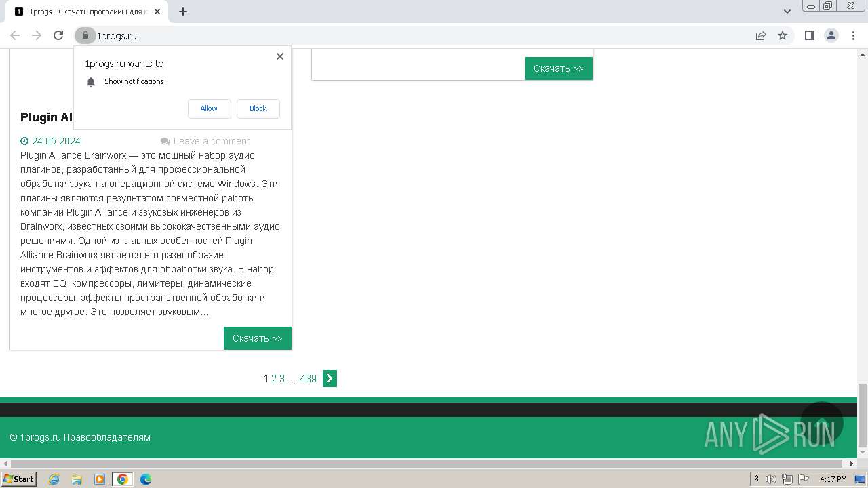Click the address bar URL
The height and width of the screenshot is (488, 868).
(117, 36)
